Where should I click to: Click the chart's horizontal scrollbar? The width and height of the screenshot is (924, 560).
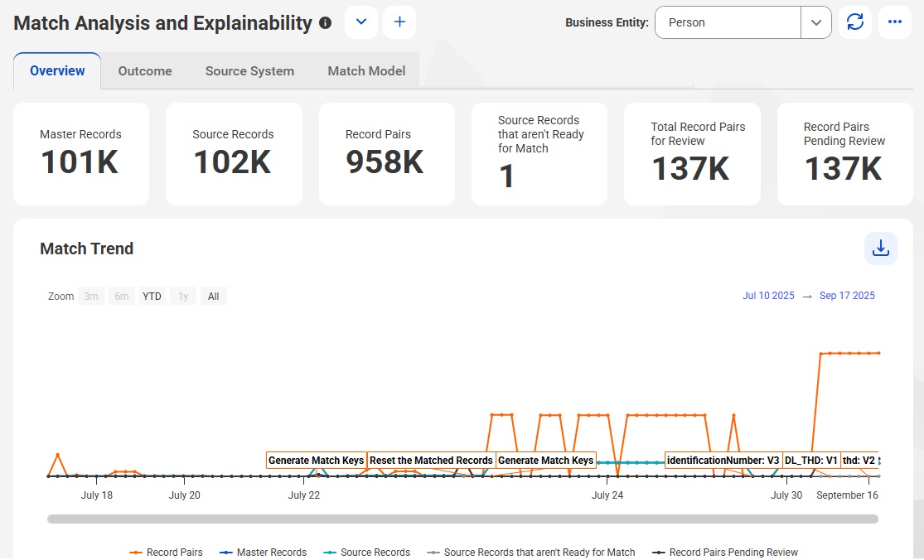(462, 519)
